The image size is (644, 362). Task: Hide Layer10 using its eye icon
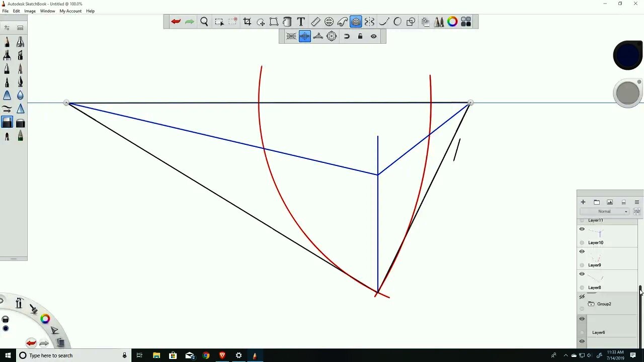(582, 229)
